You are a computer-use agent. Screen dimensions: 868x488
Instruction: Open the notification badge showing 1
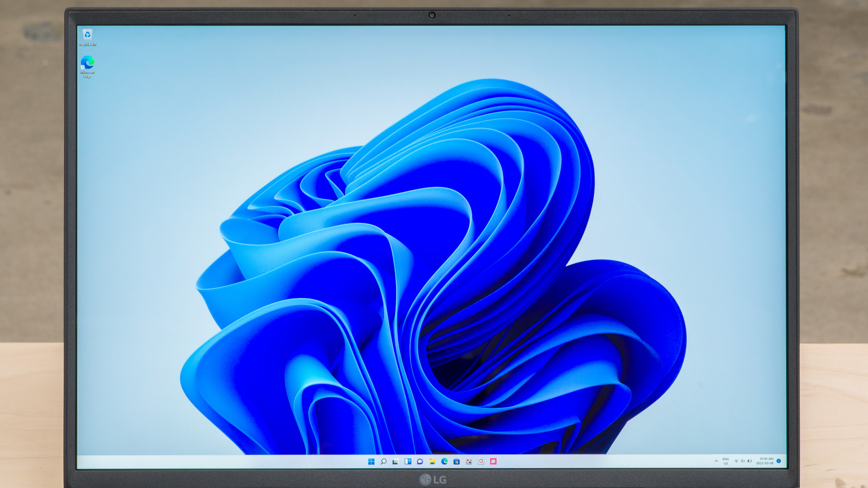pyautogui.click(x=779, y=461)
